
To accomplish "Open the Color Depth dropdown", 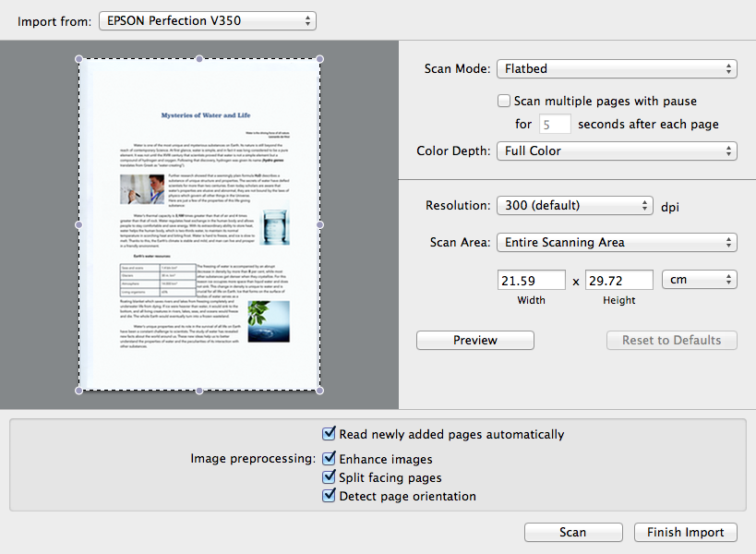I will pyautogui.click(x=616, y=151).
